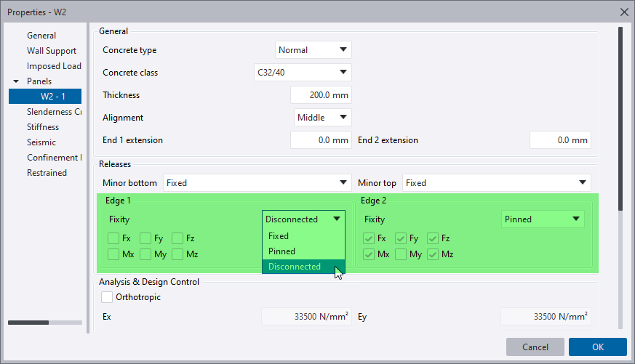Click the OK button
635x364 pixels.
tap(597, 347)
